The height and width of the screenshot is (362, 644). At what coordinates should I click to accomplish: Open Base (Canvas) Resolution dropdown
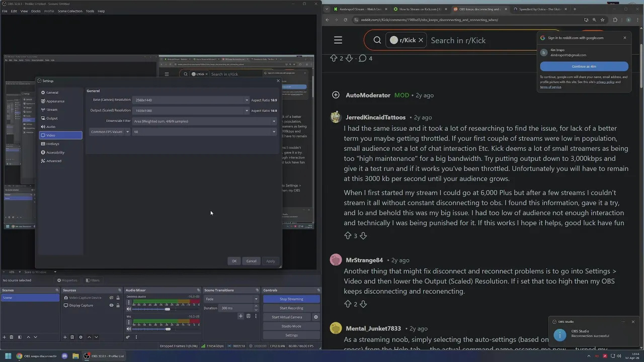191,100
